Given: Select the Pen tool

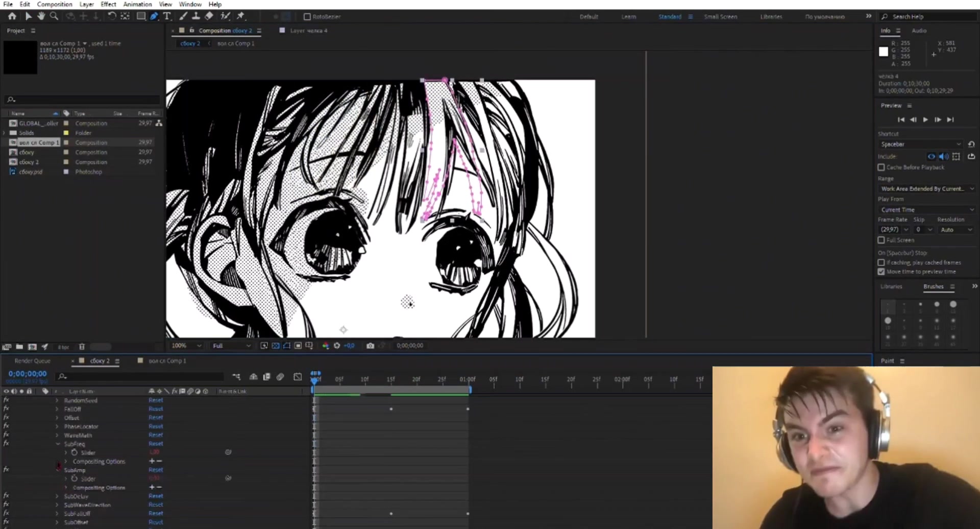Looking at the screenshot, I should point(154,16).
